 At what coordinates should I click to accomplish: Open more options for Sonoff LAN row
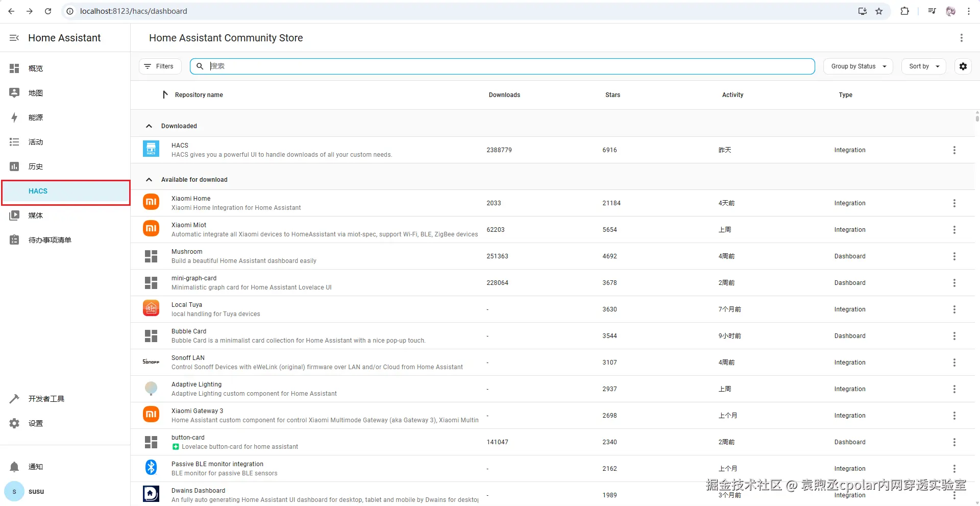pyautogui.click(x=954, y=363)
